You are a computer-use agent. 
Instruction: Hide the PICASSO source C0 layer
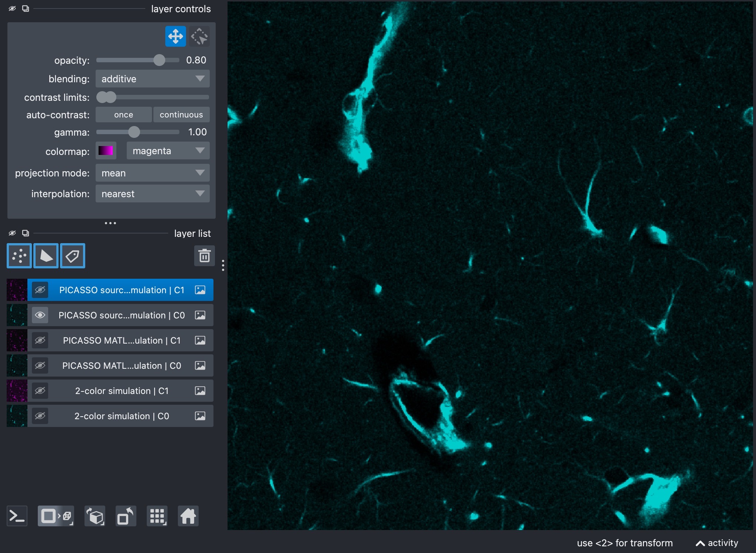click(x=40, y=315)
